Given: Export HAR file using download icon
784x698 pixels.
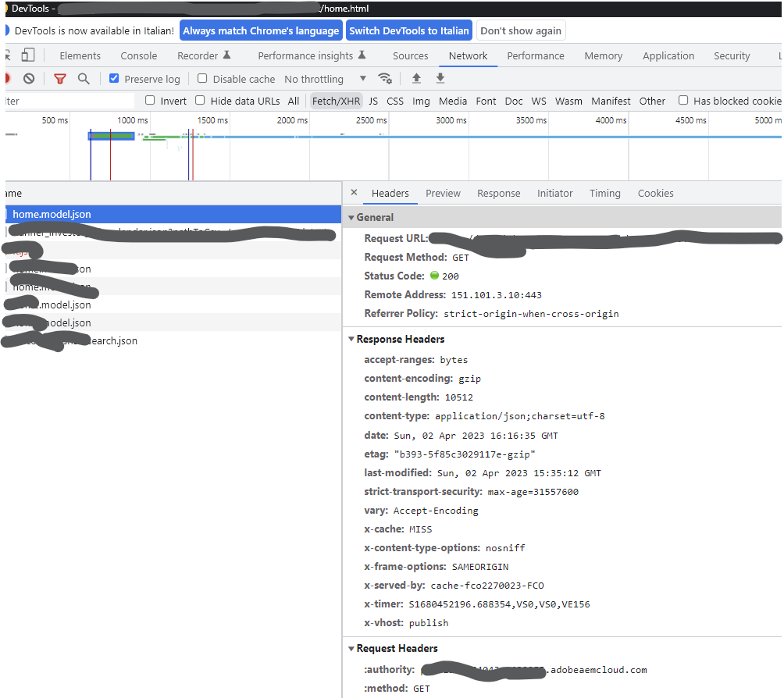Looking at the screenshot, I should 440,78.
